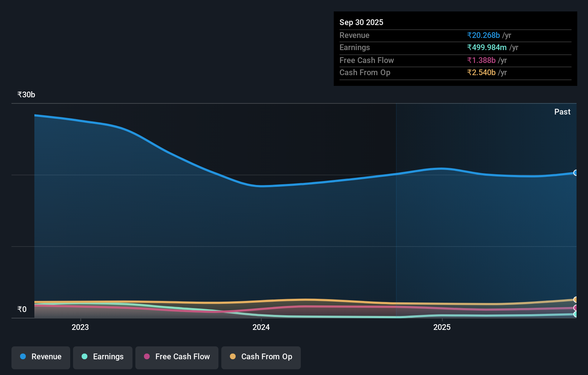Viewport: 588px width, 375px height.
Task: Click the ₹30b gridline label
Action: (x=25, y=94)
